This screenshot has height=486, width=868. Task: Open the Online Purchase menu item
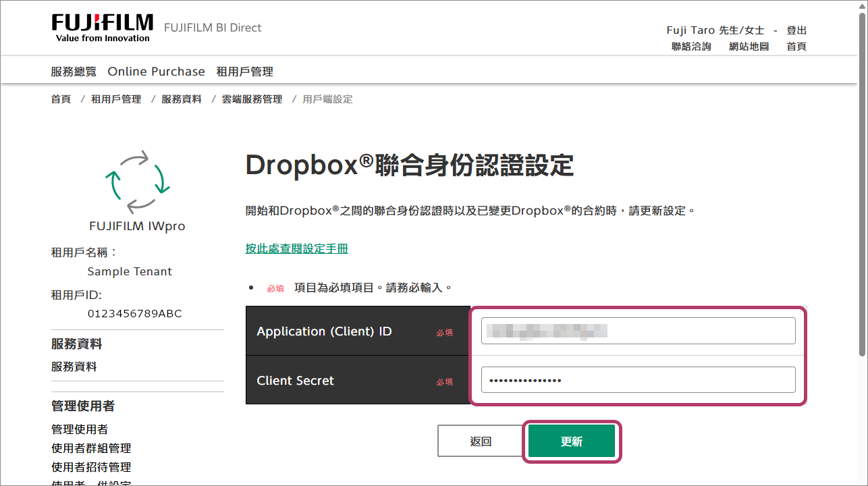click(156, 72)
